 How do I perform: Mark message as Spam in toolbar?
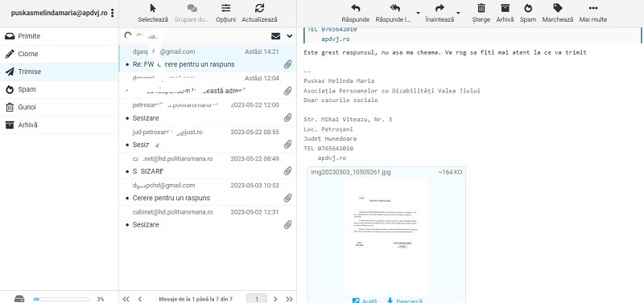(528, 13)
